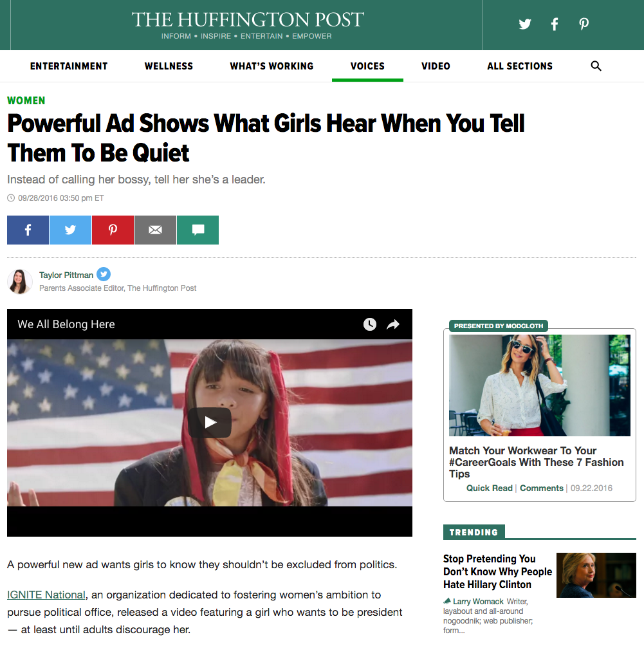Open Huffington Post Twitter page from header
644x648 pixels.
524,24
